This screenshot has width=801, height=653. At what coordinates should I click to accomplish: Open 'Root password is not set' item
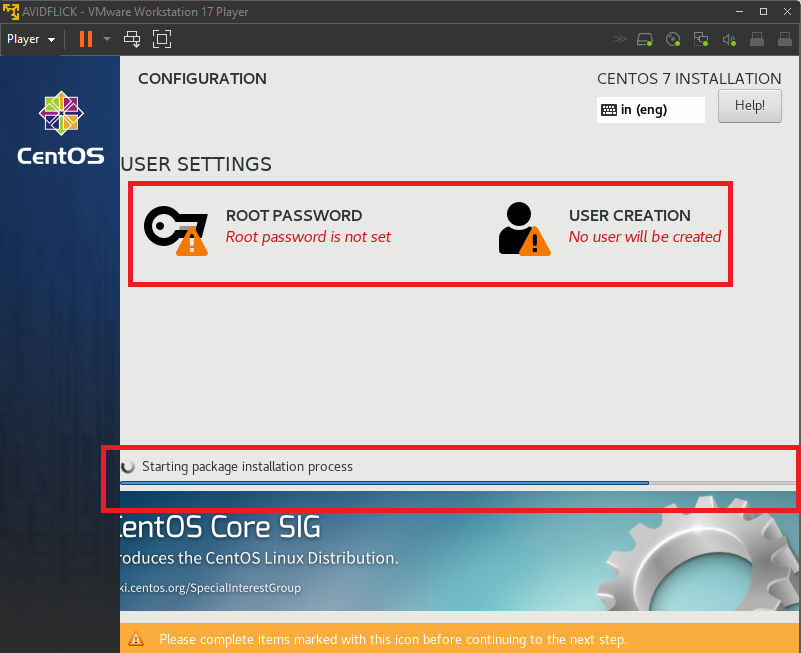pos(308,237)
